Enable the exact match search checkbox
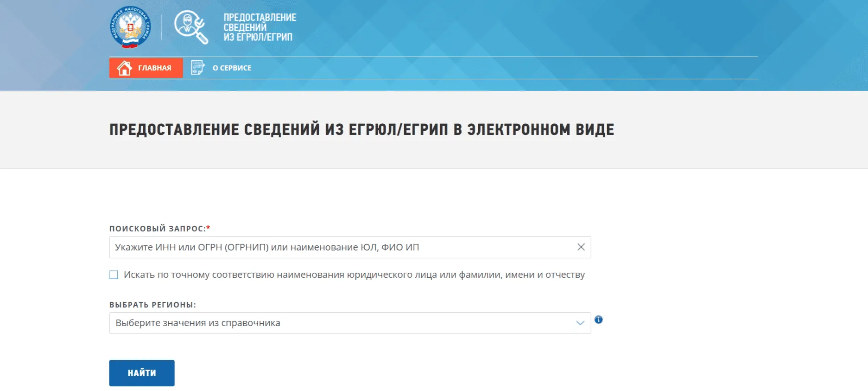This screenshot has height=391, width=868. tap(114, 275)
